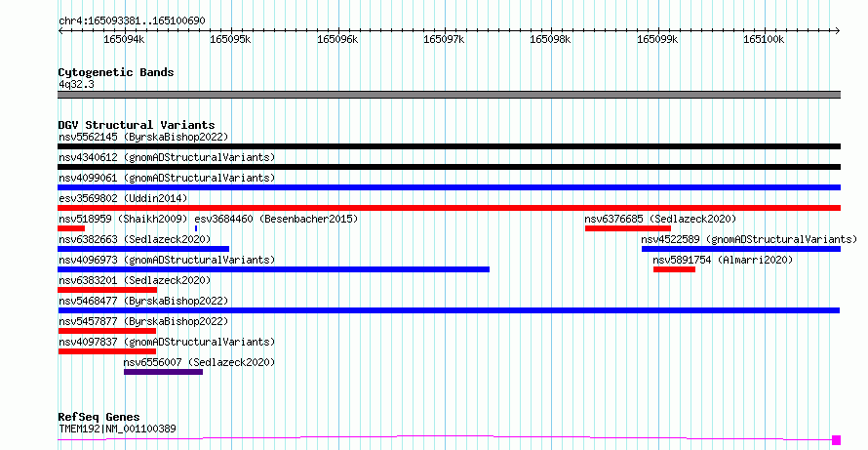This screenshot has height=450, width=868.
Task: Click the short red bar under nsv518959
Action: (71, 228)
